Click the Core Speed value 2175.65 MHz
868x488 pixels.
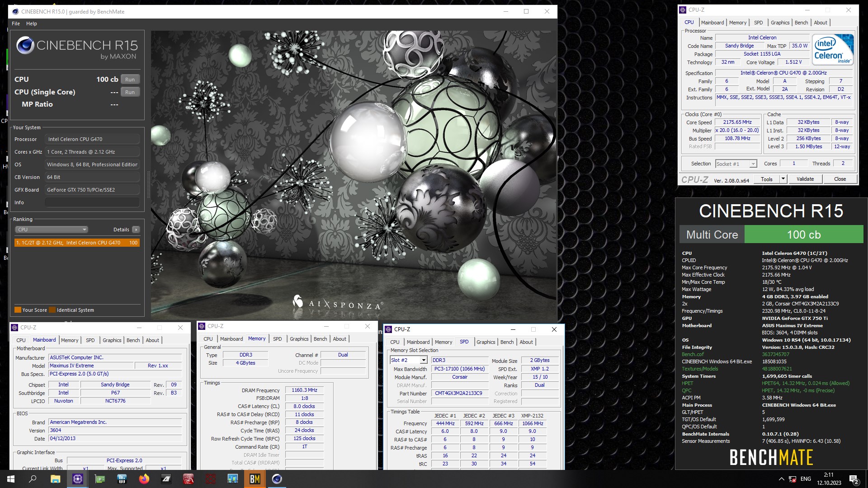(737, 122)
